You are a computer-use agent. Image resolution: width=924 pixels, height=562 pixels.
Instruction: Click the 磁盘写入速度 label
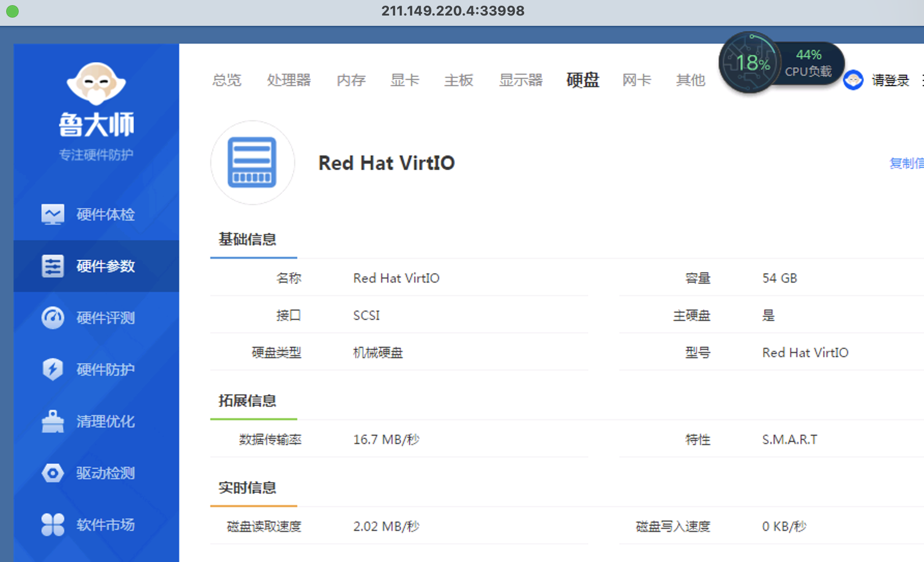673,527
